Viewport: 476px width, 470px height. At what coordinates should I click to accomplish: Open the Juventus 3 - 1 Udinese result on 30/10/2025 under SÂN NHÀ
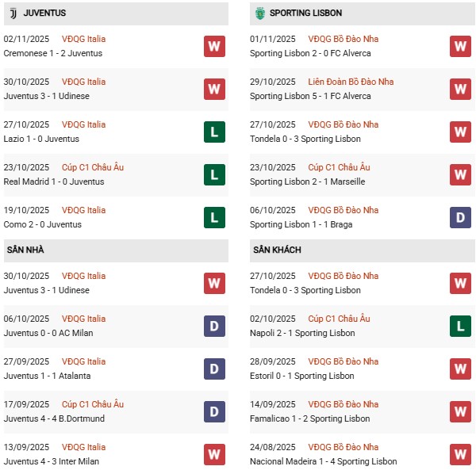47,291
